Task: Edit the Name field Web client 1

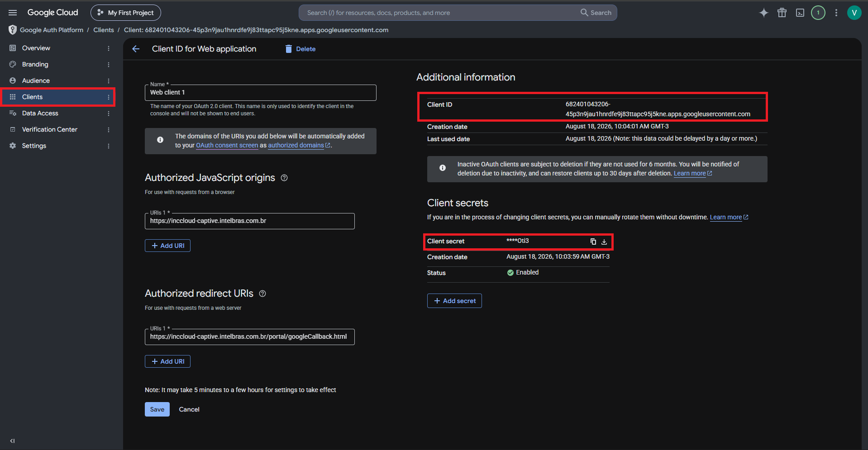Action: tap(260, 92)
